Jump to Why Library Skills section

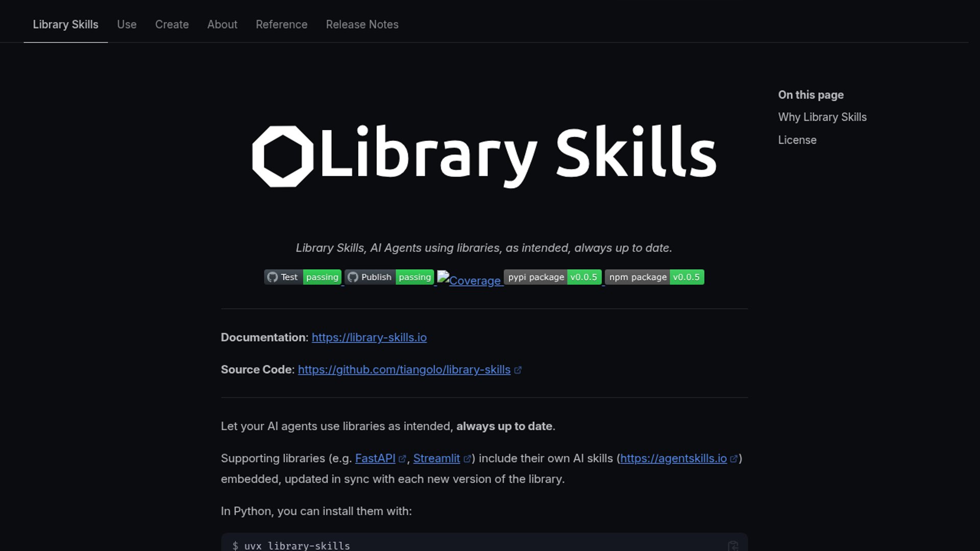coord(822,117)
